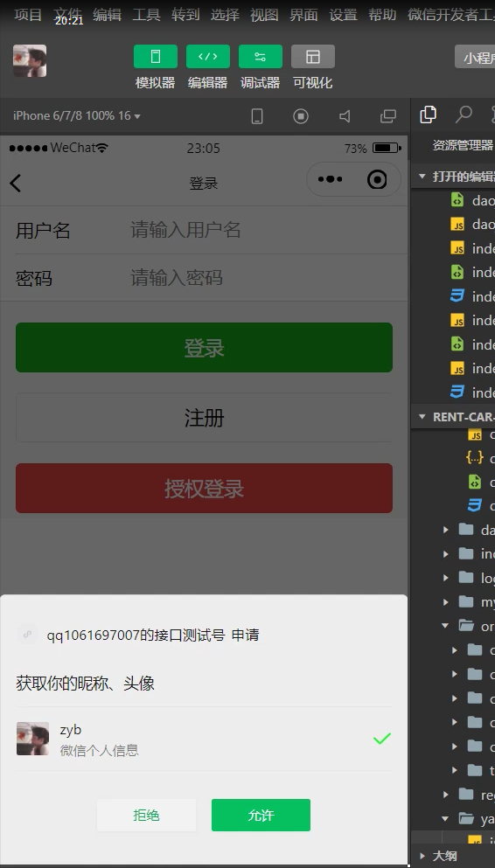Mute simulator sound with the speaker icon
The image size is (495, 868).
click(x=345, y=116)
